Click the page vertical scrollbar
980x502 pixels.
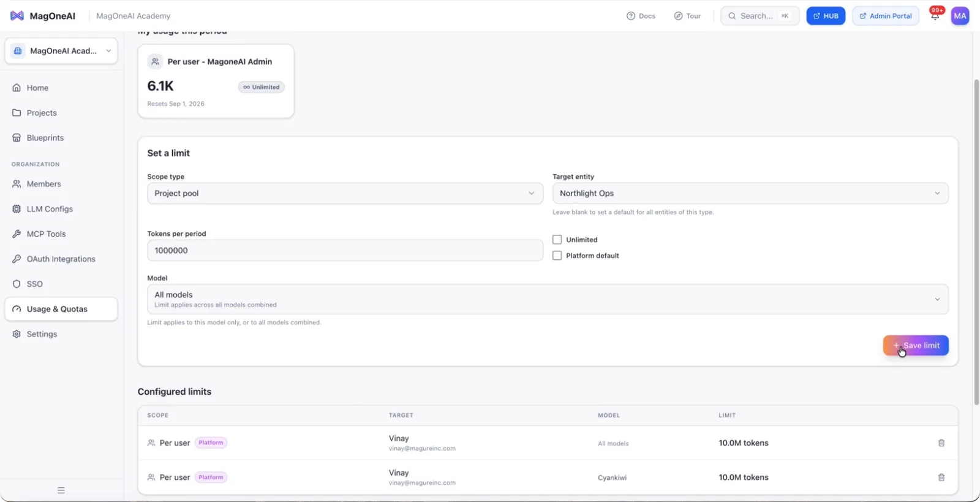(x=976, y=242)
